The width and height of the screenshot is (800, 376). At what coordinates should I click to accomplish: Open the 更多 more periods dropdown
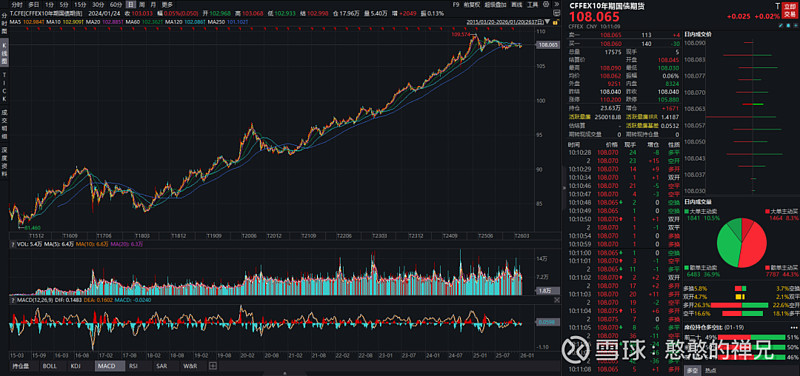point(167,4)
